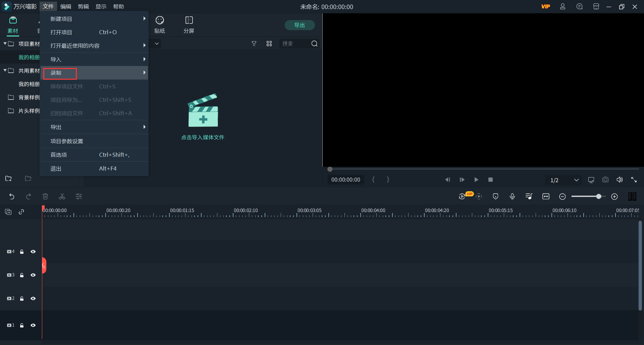Screen dimensions: 644x345
Task: Click the undo arrow in timeline toolbar
Action: [x=12, y=197]
